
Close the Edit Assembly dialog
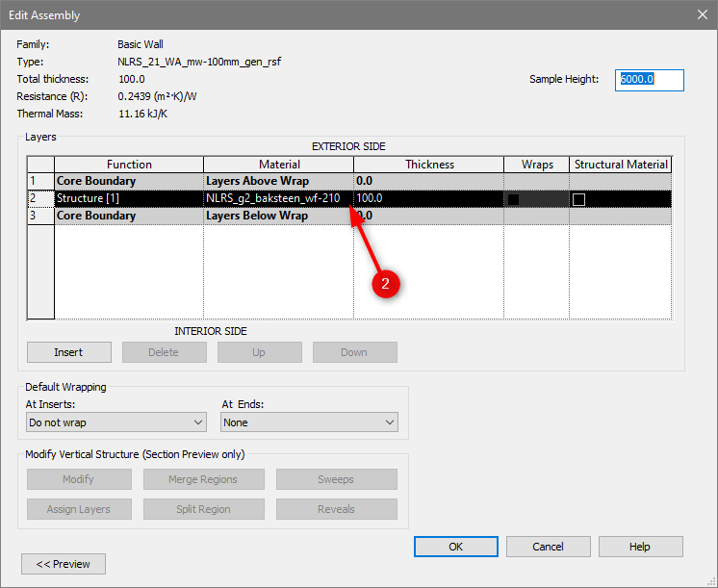701,14
